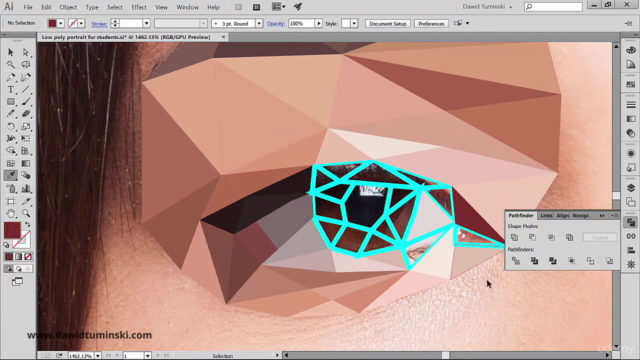Select the Direct Selection tool

[26, 52]
